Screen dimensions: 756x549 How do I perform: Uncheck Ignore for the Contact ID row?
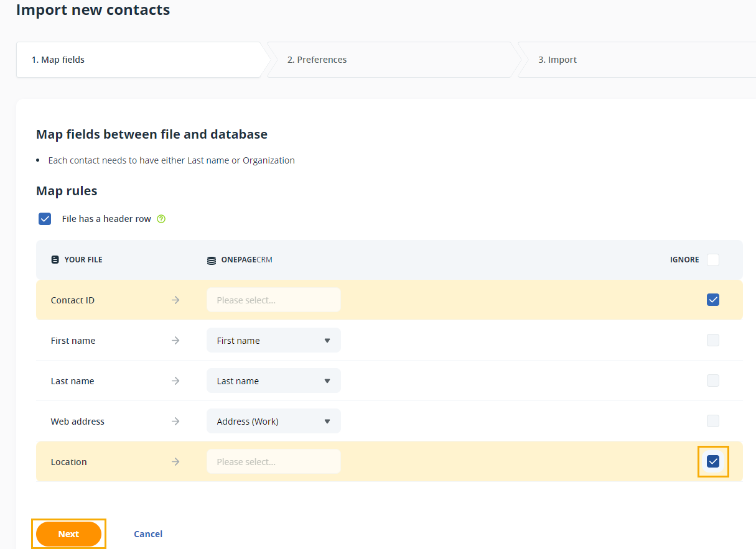click(713, 300)
